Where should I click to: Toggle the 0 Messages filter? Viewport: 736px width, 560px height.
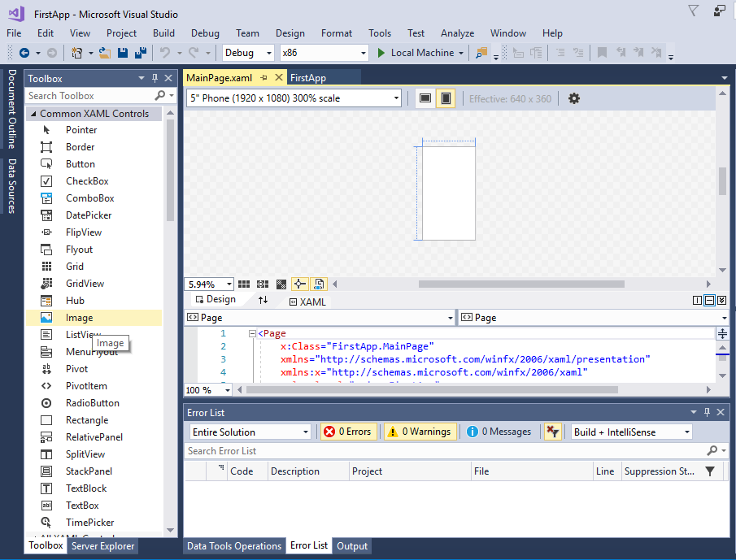(499, 432)
